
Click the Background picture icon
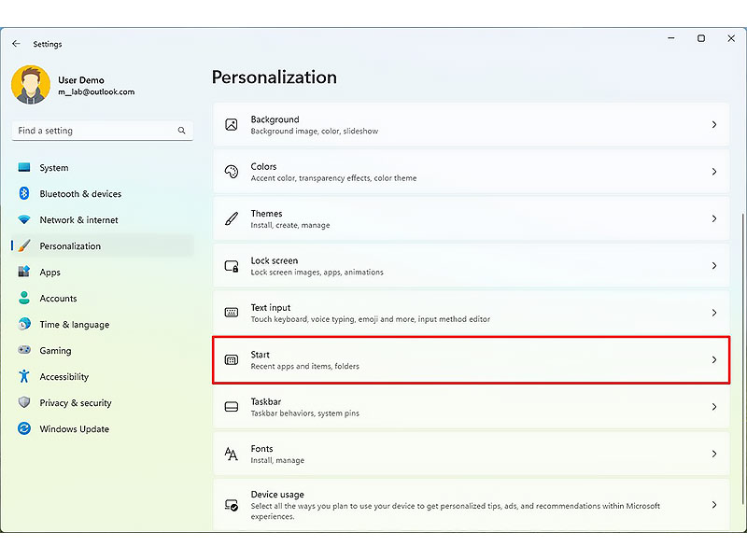pos(231,125)
